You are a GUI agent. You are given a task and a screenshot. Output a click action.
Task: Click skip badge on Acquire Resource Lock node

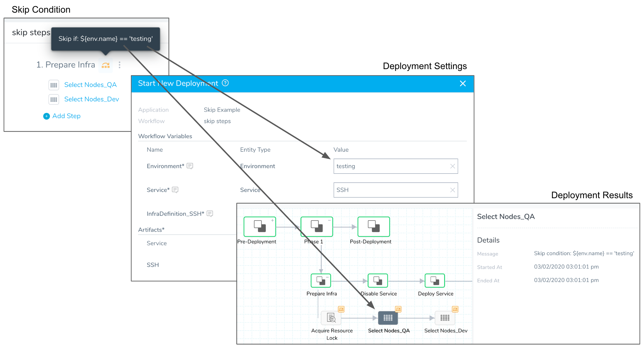point(341,309)
